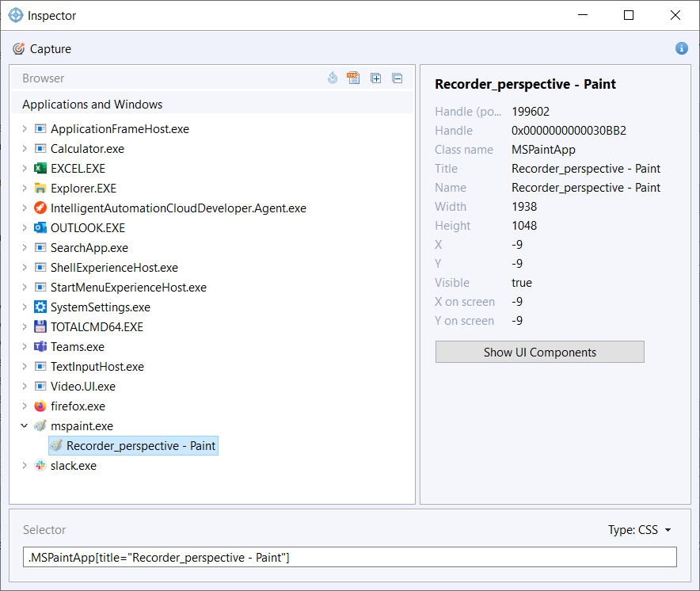This screenshot has width=700, height=591.
Task: Open the Type: CSS dropdown
Action: pyautogui.click(x=640, y=530)
